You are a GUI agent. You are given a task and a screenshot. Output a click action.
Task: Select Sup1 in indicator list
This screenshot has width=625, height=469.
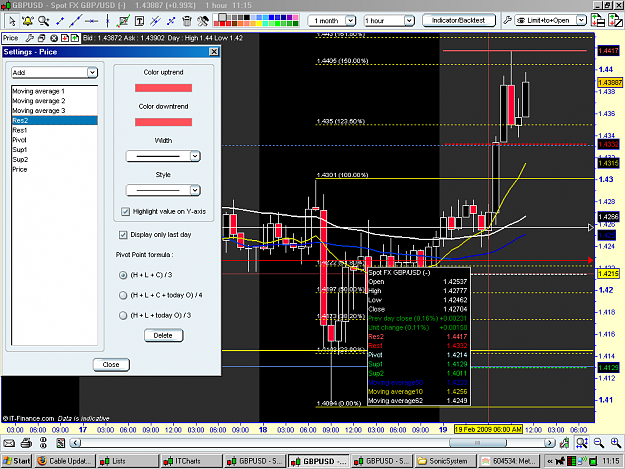point(55,149)
